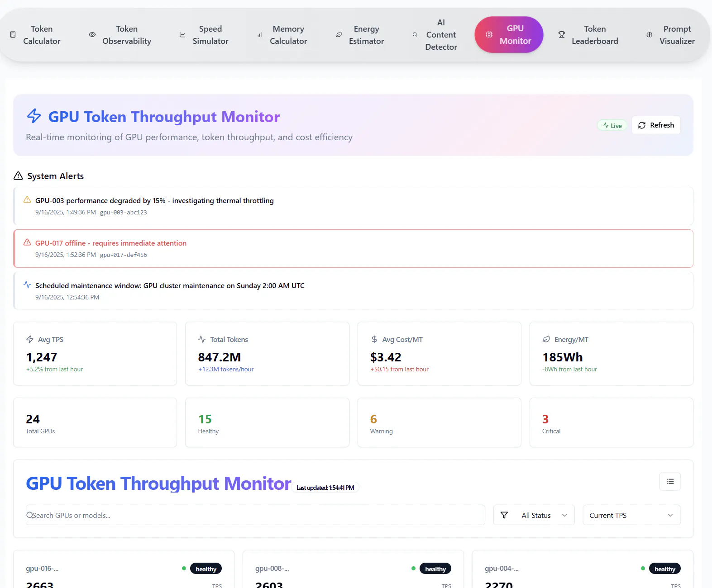Go to Memory Calculator tab

(282, 35)
